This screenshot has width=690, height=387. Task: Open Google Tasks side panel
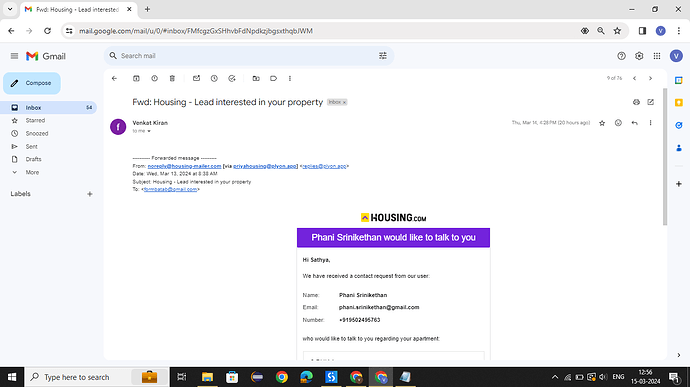click(679, 125)
